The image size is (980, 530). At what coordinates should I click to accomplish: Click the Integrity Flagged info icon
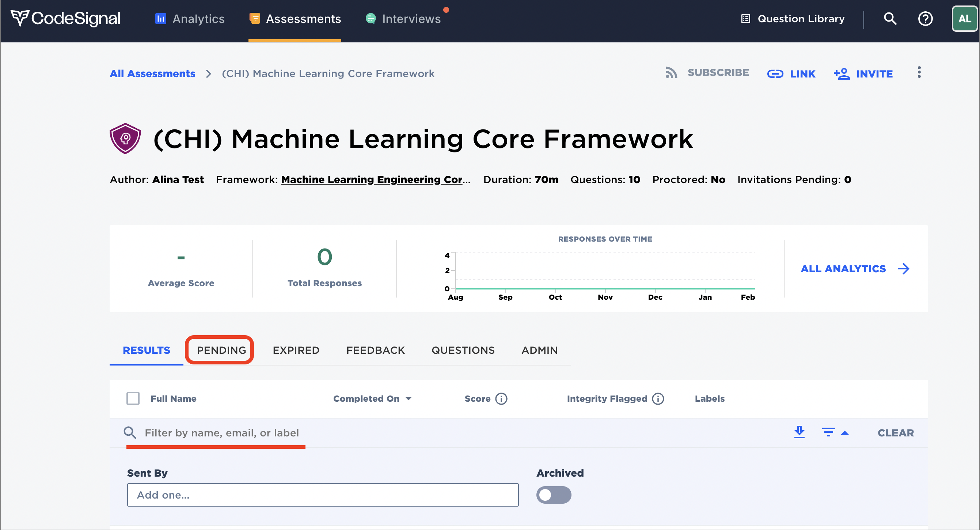pos(658,399)
